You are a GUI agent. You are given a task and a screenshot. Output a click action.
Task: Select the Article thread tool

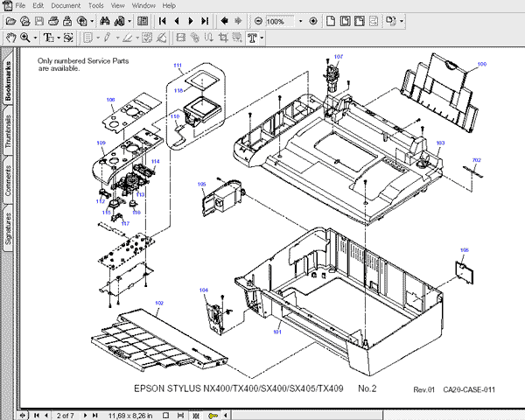pyautogui.click(x=209, y=38)
